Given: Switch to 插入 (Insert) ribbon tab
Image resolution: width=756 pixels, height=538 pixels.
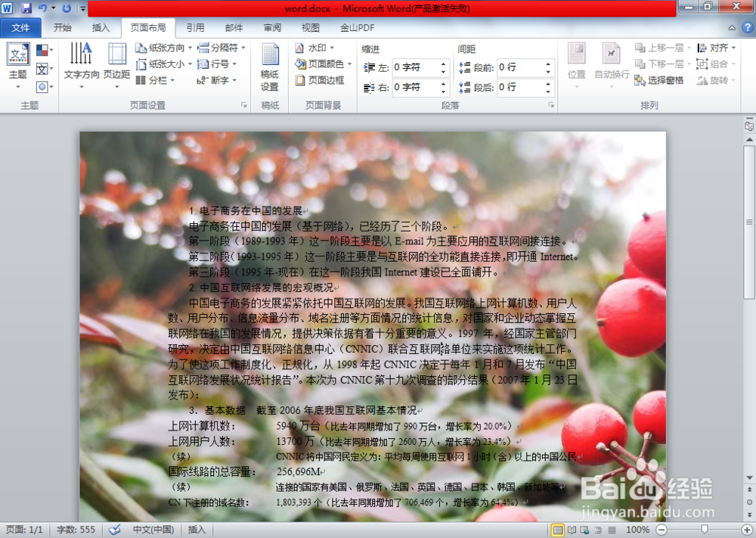Looking at the screenshot, I should (x=102, y=27).
